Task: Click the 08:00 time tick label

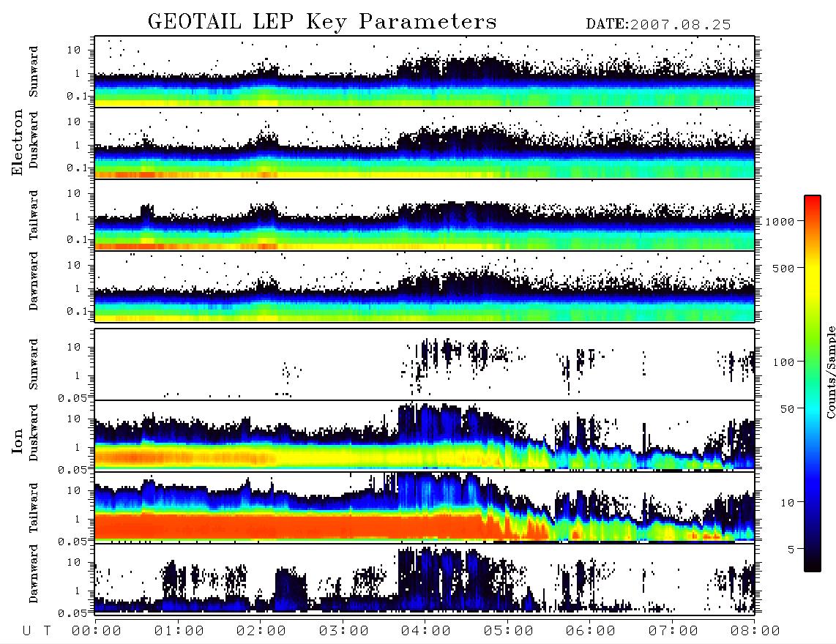Action: pos(755,631)
